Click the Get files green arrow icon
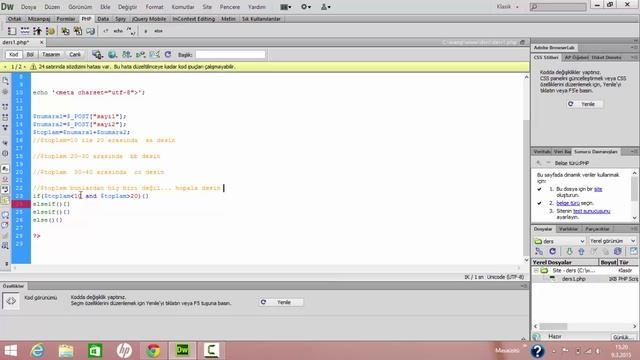The width and height of the screenshot is (640, 360). click(x=569, y=251)
